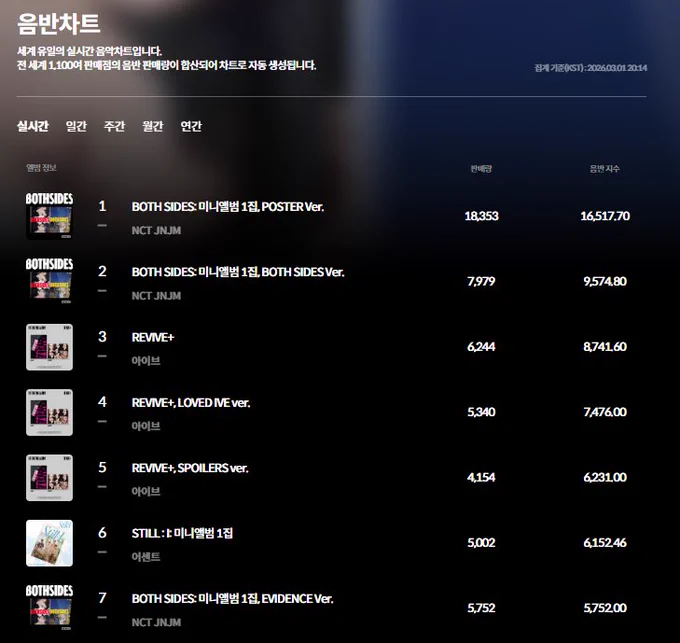The width and height of the screenshot is (680, 643).
Task: Open the 연간 chart tab
Action: coord(191,126)
